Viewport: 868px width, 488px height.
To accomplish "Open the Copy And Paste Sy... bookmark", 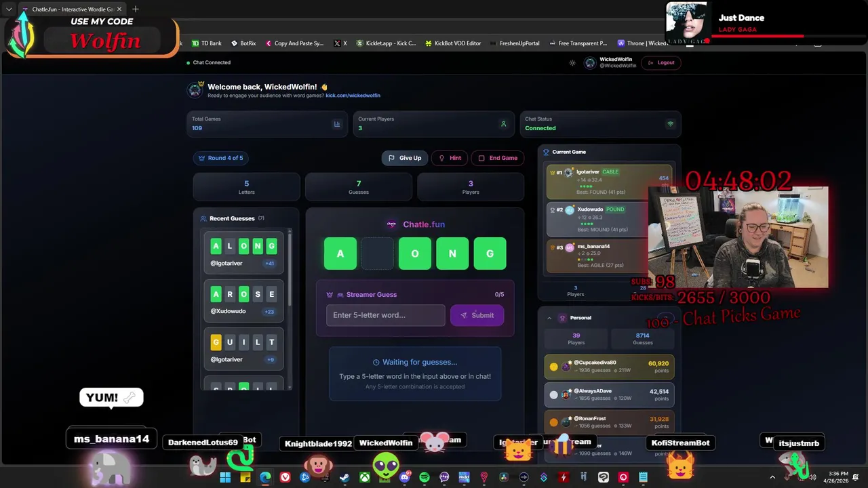I will [294, 43].
